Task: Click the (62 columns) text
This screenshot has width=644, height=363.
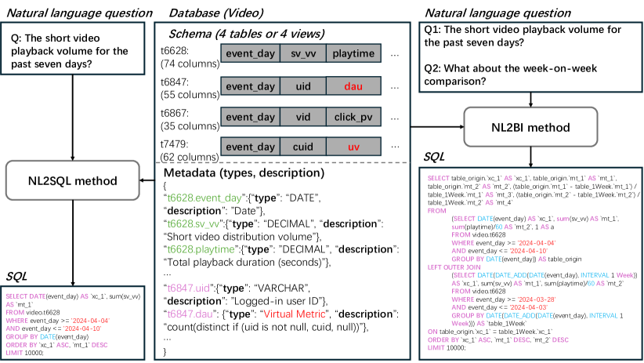Action: click(190, 157)
